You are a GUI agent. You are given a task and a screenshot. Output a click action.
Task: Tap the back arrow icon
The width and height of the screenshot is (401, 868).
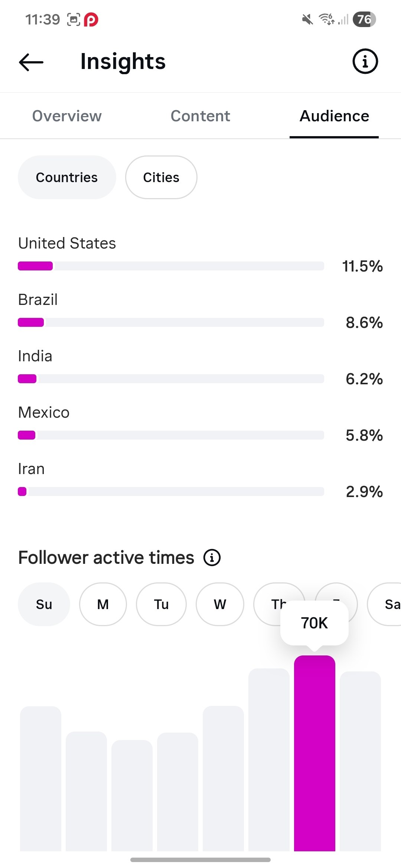[x=31, y=62]
